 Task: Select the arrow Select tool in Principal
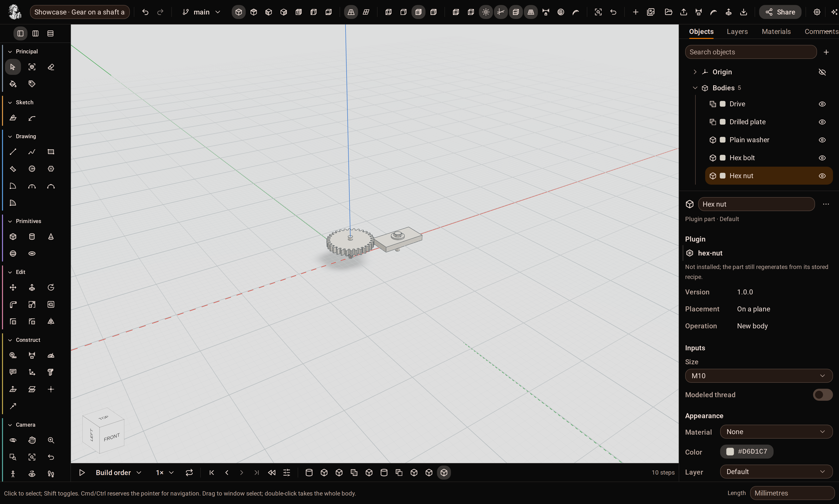pos(13,67)
